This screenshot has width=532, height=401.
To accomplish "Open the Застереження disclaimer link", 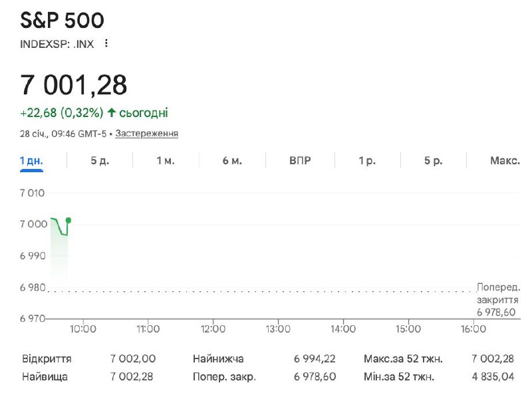I will [146, 134].
